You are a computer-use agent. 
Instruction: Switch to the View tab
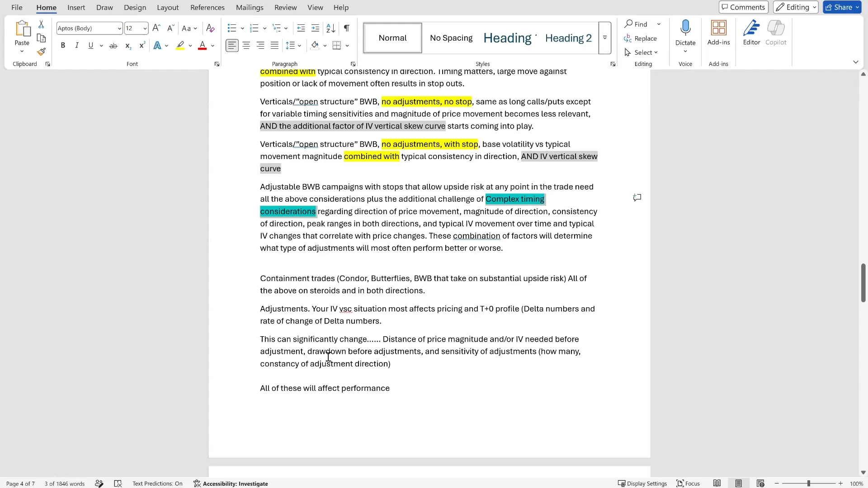[315, 8]
